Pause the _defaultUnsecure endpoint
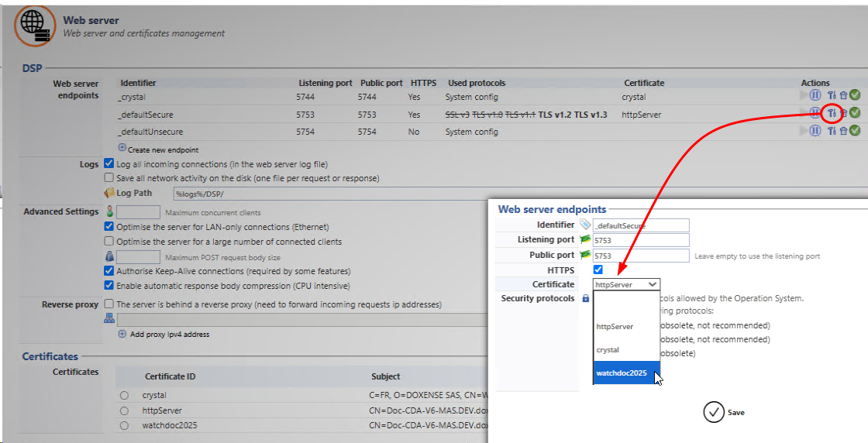Image resolution: width=868 pixels, height=443 pixels. pyautogui.click(x=815, y=132)
